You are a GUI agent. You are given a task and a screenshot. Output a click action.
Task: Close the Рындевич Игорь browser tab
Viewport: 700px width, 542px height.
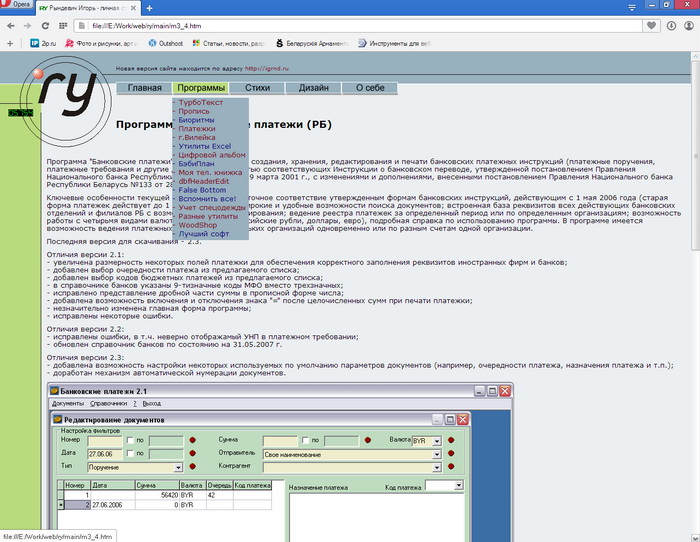tap(133, 8)
